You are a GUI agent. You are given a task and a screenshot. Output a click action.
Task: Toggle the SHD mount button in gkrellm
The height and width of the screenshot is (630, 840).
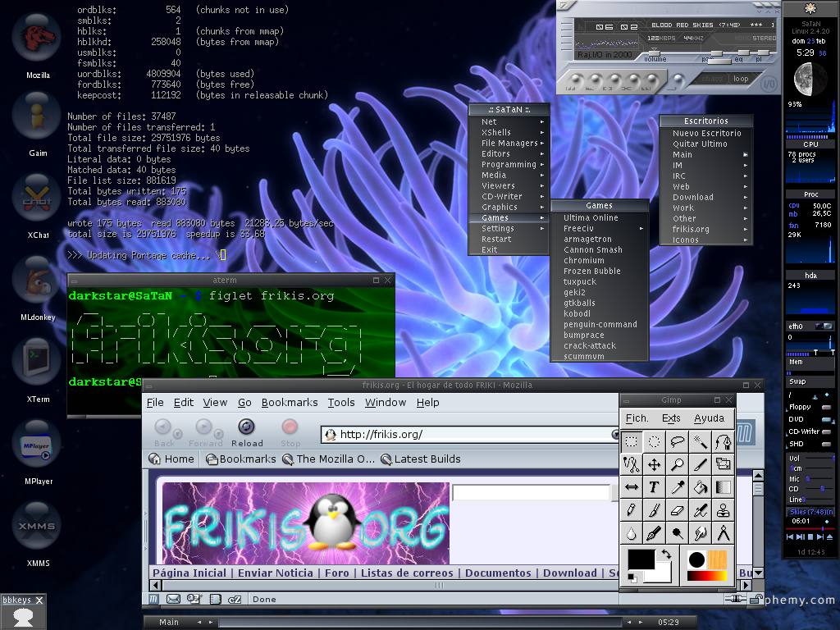coord(826,444)
